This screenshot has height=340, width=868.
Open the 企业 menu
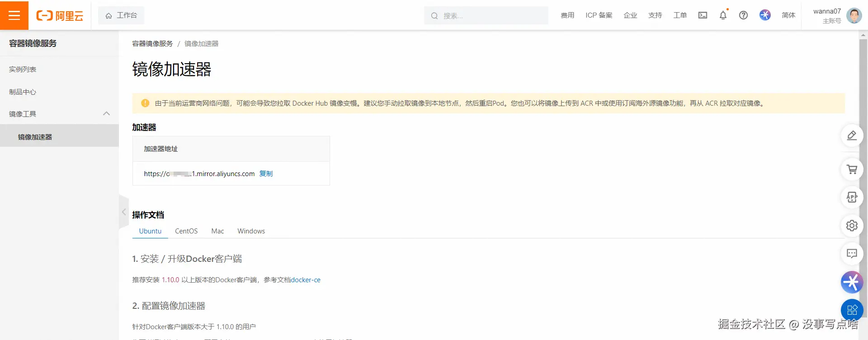pos(630,15)
